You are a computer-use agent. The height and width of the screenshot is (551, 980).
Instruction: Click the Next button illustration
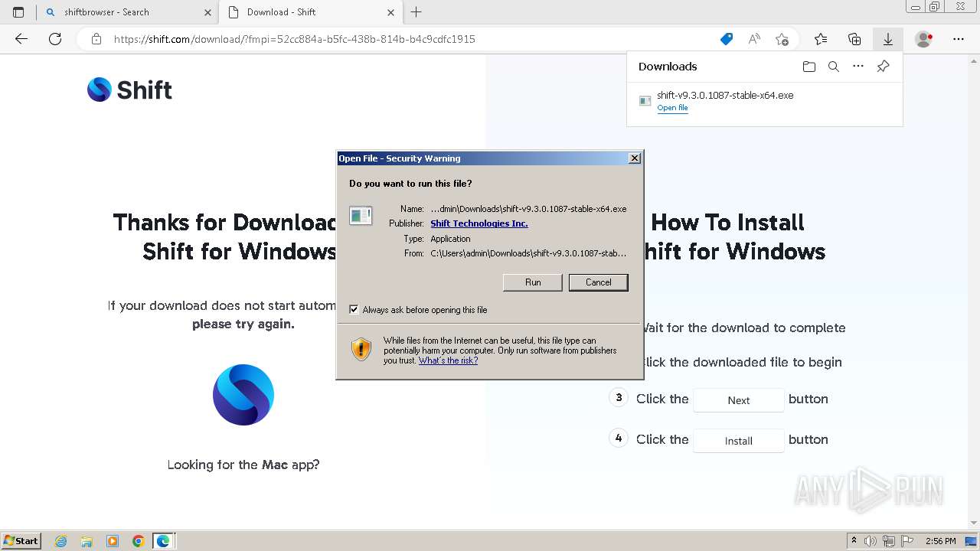[739, 400]
